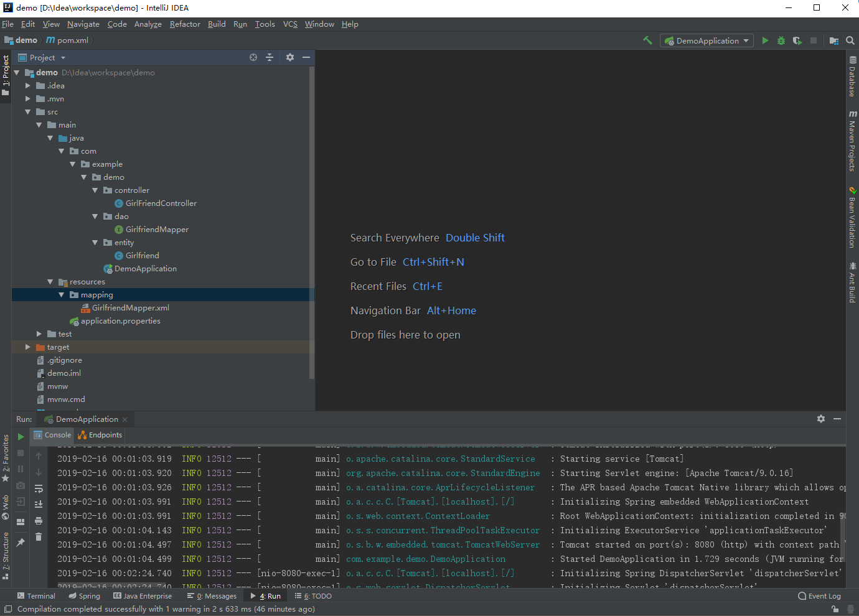The image size is (859, 616).
Task: Open the Spring tool window
Action: (84, 596)
